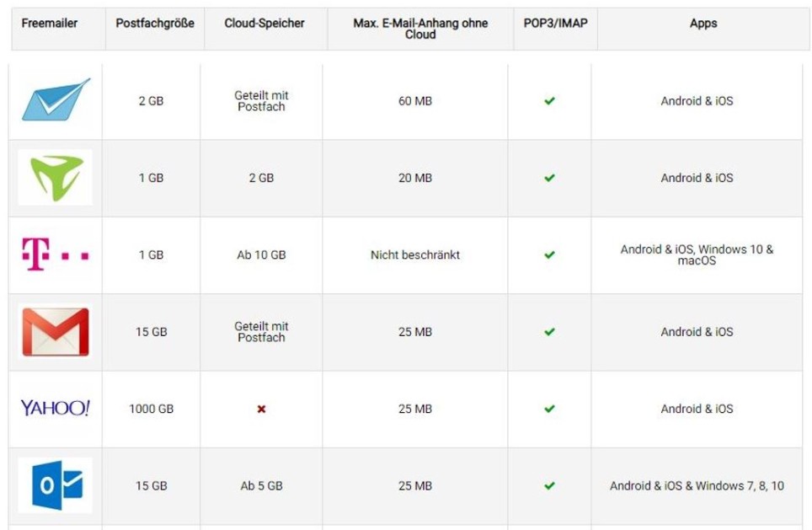Click the Cloud-Speicher column header
Image resolution: width=812 pixels, height=530 pixels.
(x=264, y=24)
